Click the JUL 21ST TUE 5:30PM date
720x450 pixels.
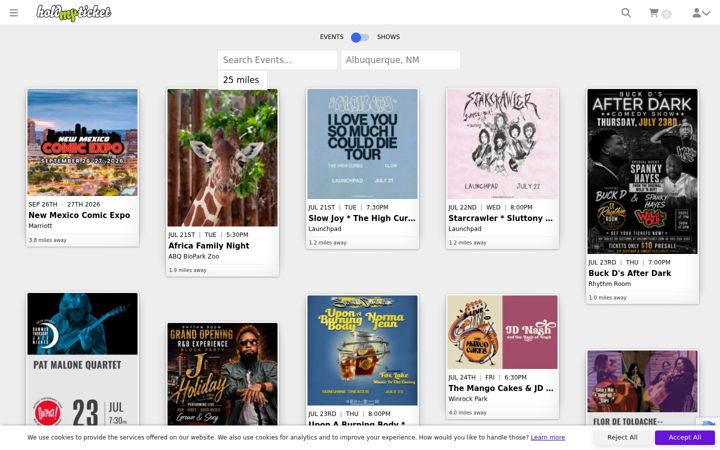(208, 235)
